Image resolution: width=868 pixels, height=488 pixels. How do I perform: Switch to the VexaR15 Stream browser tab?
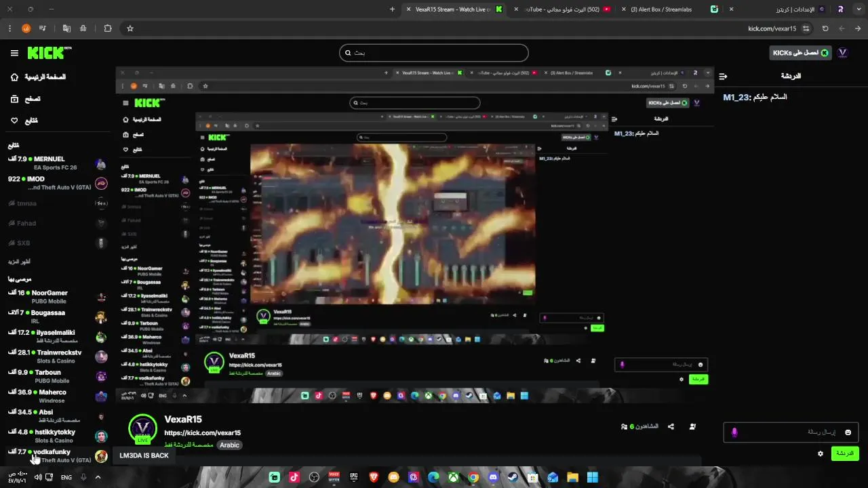[454, 9]
